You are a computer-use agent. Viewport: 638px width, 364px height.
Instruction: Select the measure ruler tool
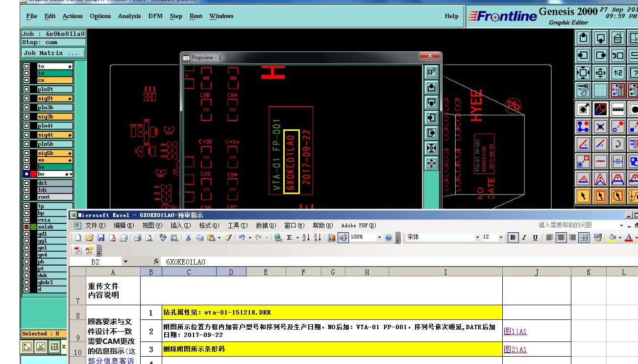tap(618, 109)
